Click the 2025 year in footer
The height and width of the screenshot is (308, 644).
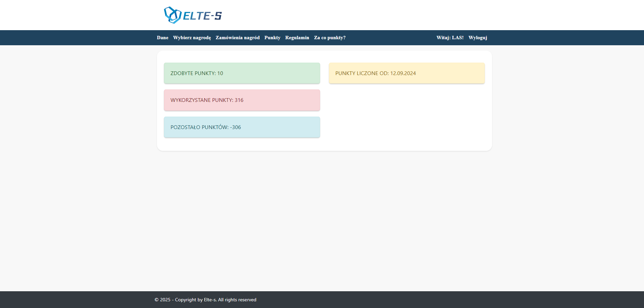pos(165,300)
